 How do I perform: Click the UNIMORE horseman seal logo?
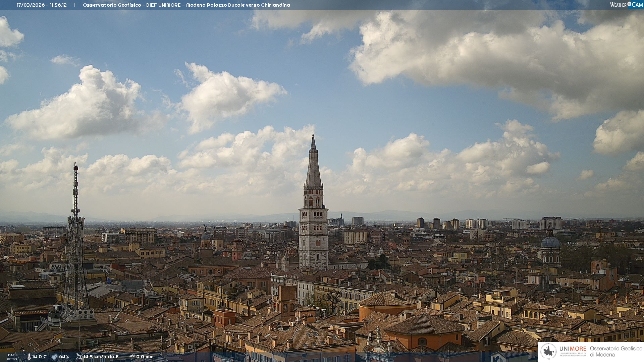549,351
